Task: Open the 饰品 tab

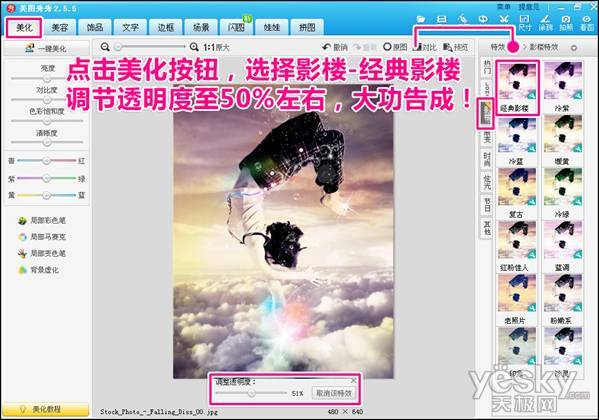Action: tap(94, 28)
